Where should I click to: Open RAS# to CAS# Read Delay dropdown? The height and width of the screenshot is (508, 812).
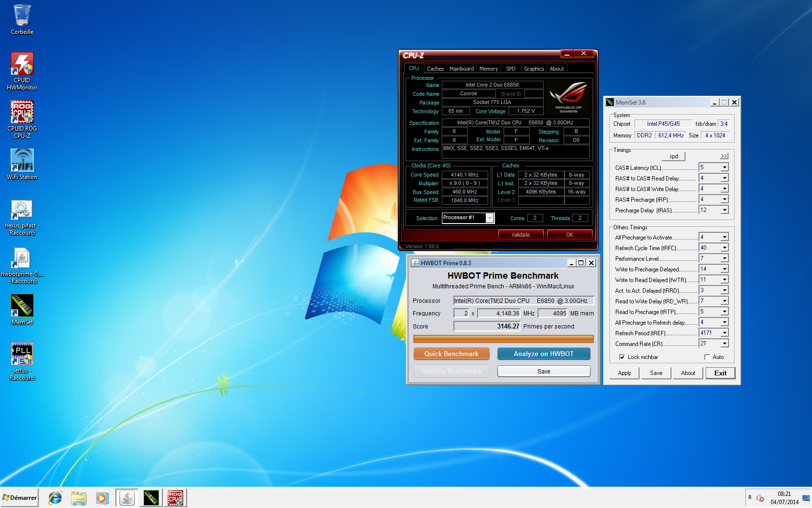(x=725, y=178)
